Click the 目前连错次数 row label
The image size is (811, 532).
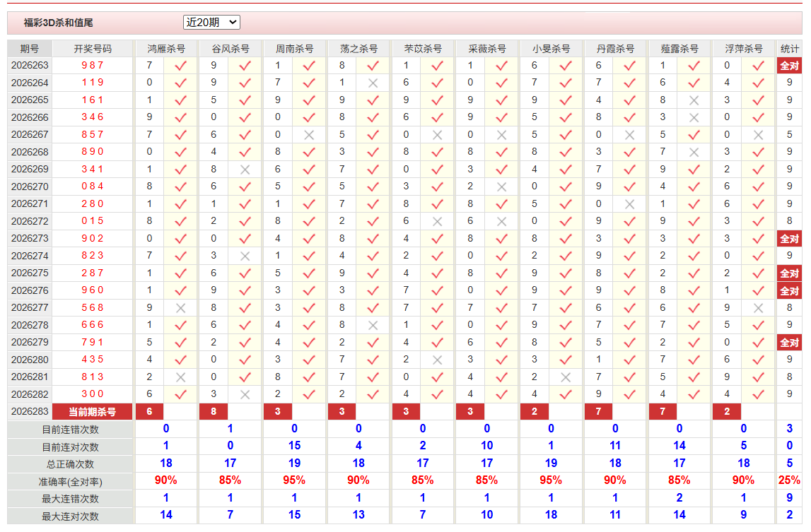(70, 430)
